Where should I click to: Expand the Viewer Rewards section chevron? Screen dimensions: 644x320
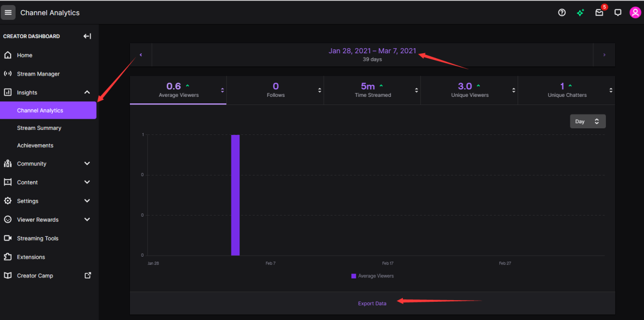click(x=87, y=220)
